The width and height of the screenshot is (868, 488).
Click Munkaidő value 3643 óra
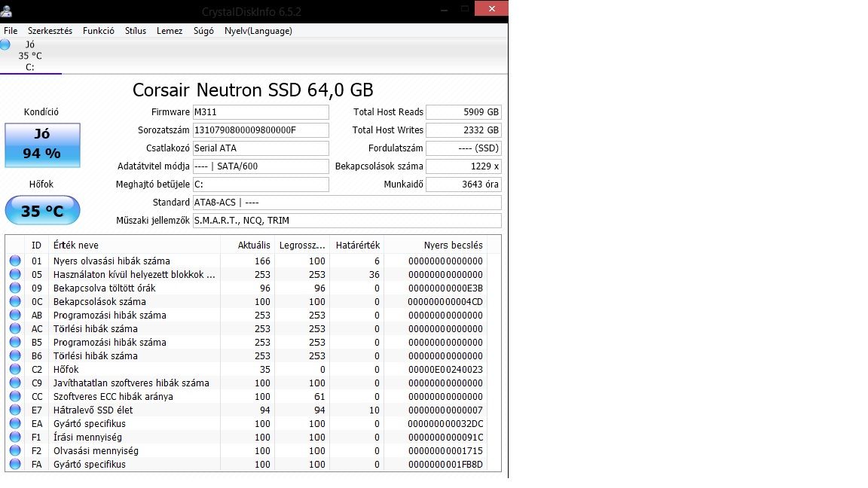point(463,185)
